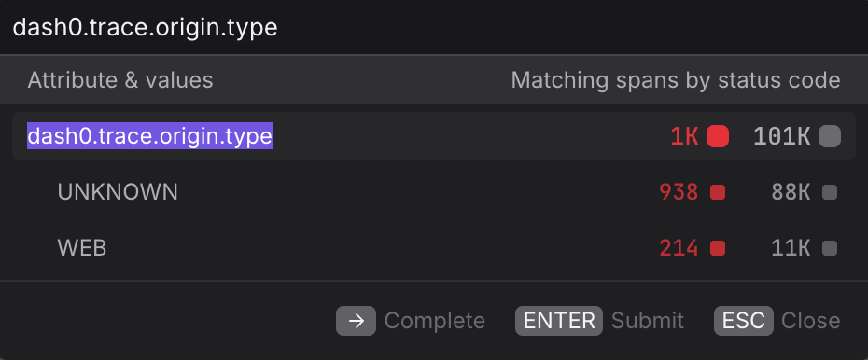Click the search input with dash0.trace.origin.type

(x=434, y=27)
